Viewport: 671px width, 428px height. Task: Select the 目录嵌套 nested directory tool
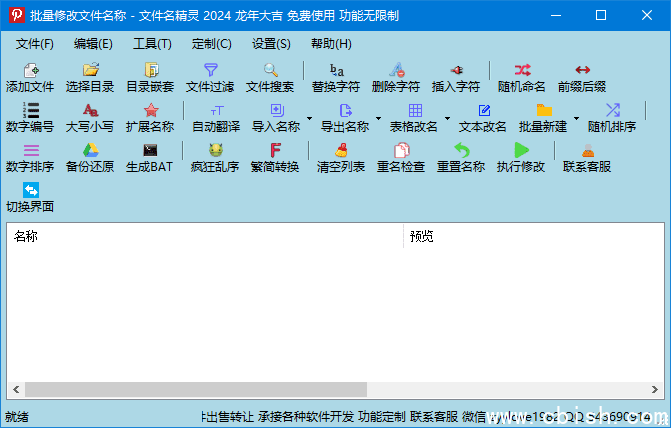coord(150,78)
